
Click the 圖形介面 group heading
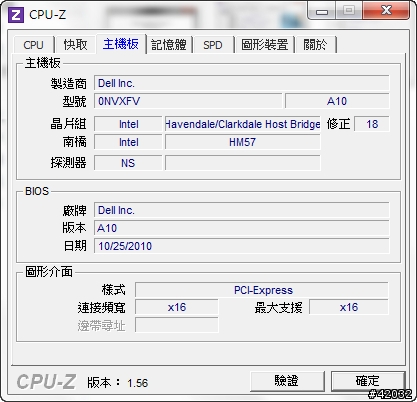pos(49,272)
